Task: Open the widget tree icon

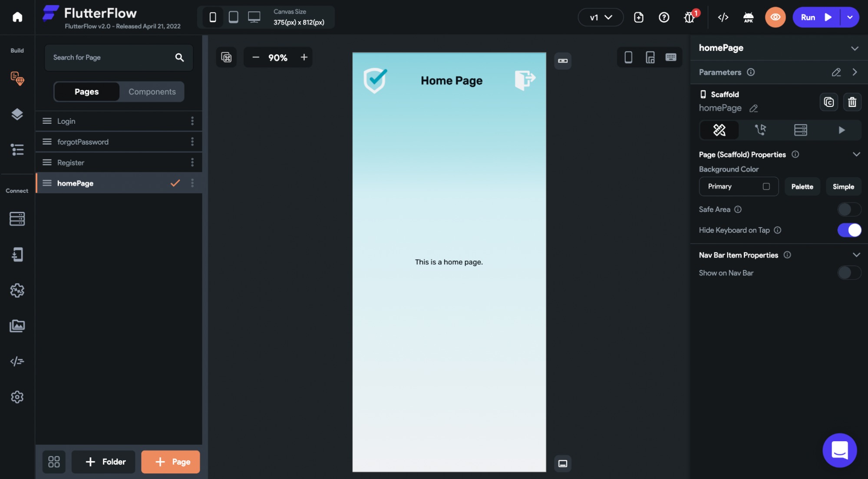Action: click(x=17, y=150)
